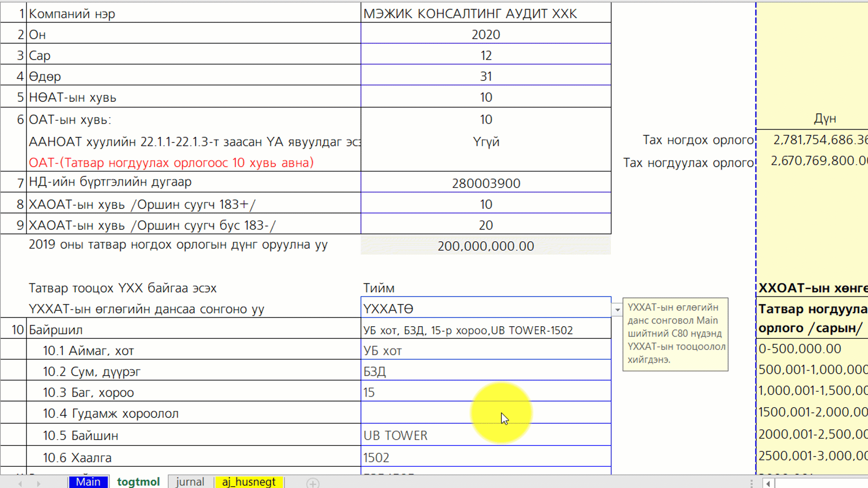Select the Тийм cell for ҮХХ
The height and width of the screenshot is (488, 868).
coord(486,288)
